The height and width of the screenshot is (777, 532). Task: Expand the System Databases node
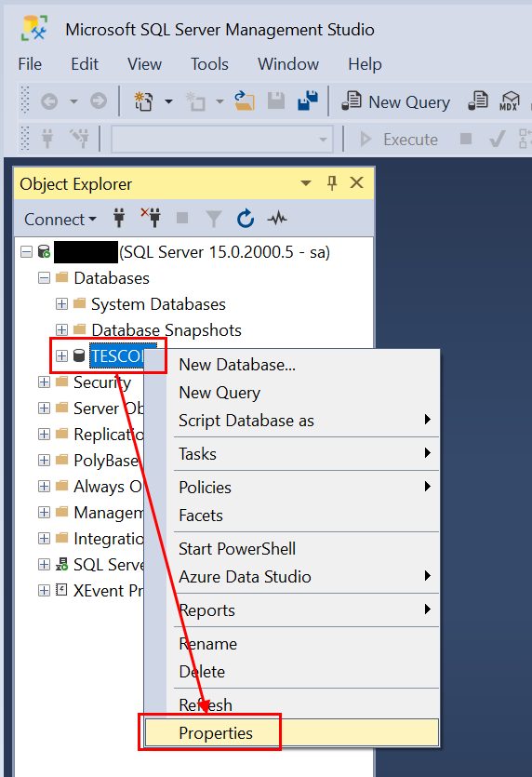(x=61, y=303)
